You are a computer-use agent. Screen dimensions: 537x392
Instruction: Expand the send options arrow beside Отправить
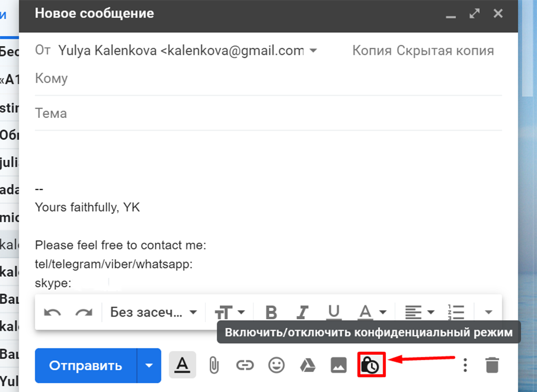(x=149, y=365)
